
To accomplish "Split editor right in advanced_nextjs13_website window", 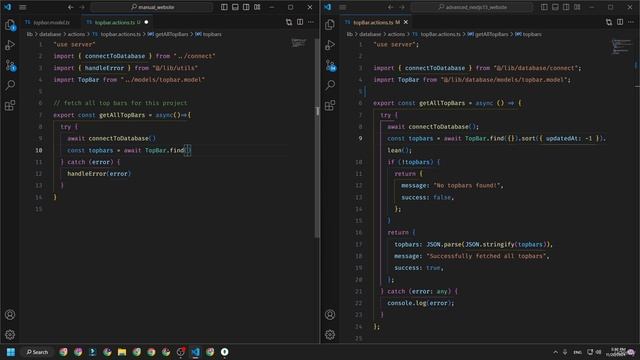I will [x=620, y=22].
